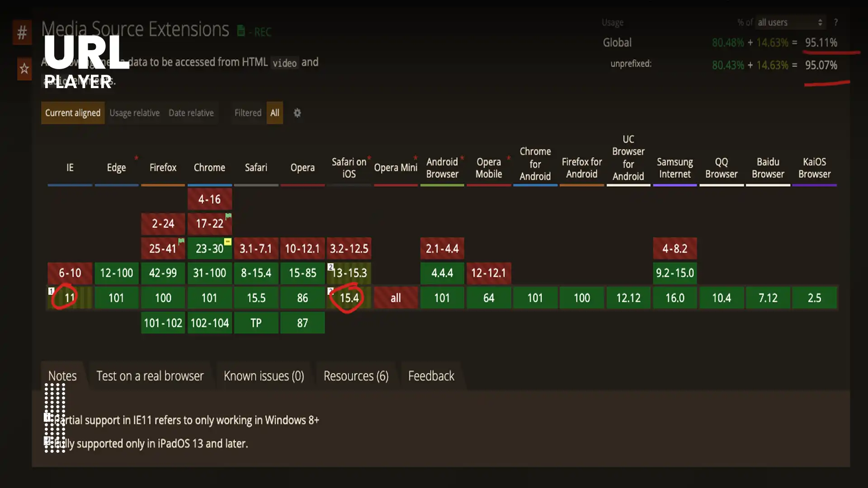
Task: Click the Safari on iOS 15.4 cell
Action: click(349, 298)
